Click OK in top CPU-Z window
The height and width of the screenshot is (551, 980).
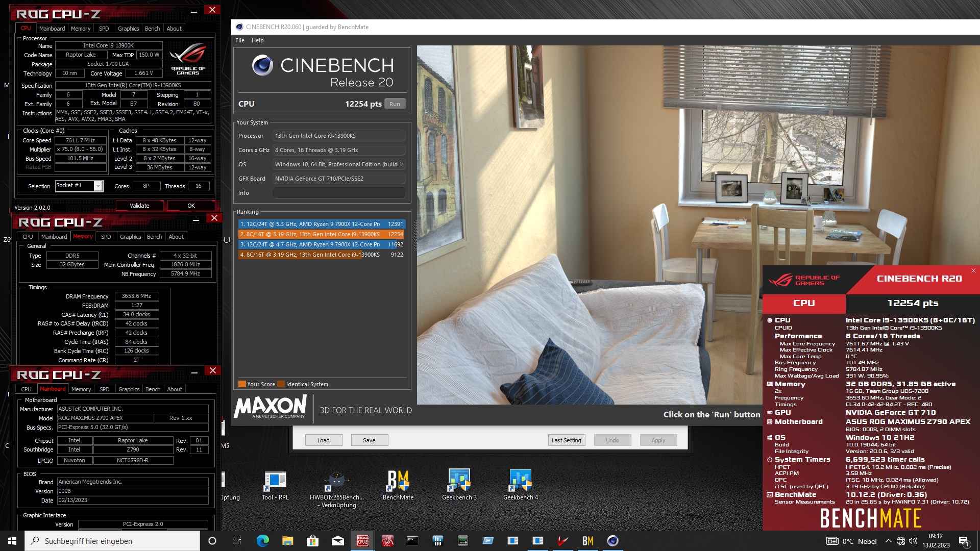[191, 206]
